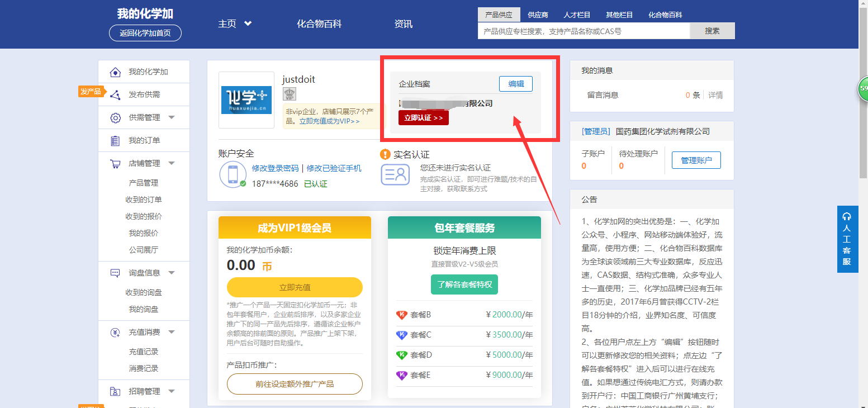The height and width of the screenshot is (408, 868).
Task: Click the 化学+ company logo thumbnail
Action: [x=246, y=100]
